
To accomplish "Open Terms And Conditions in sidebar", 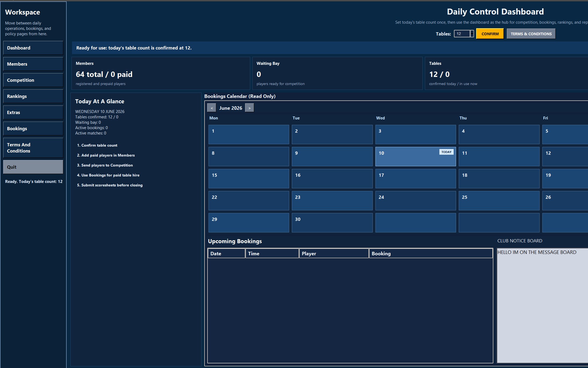I will coord(33,148).
